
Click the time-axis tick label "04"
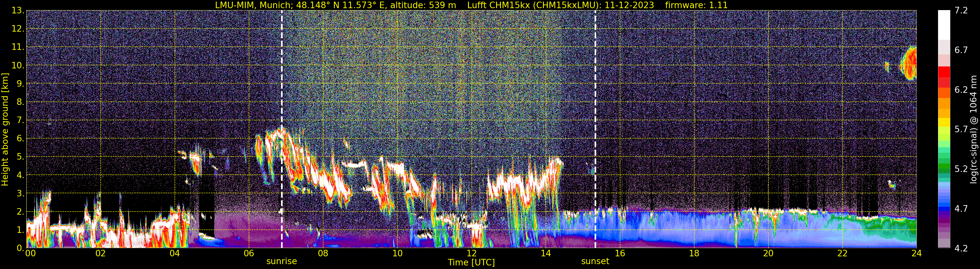(175, 253)
